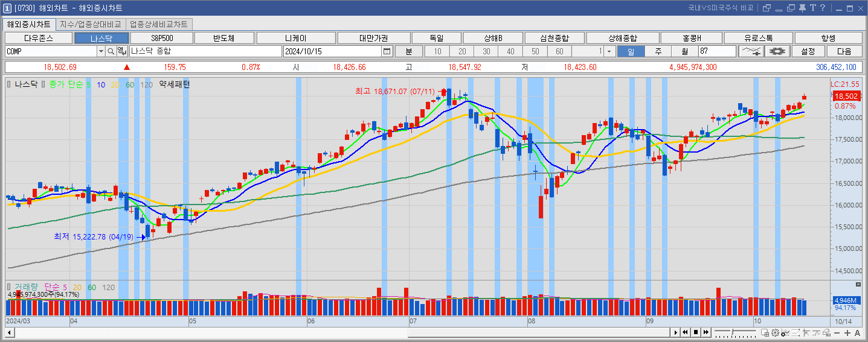Click the 다음 next button
This screenshot has height=342, width=868.
coord(844,51)
